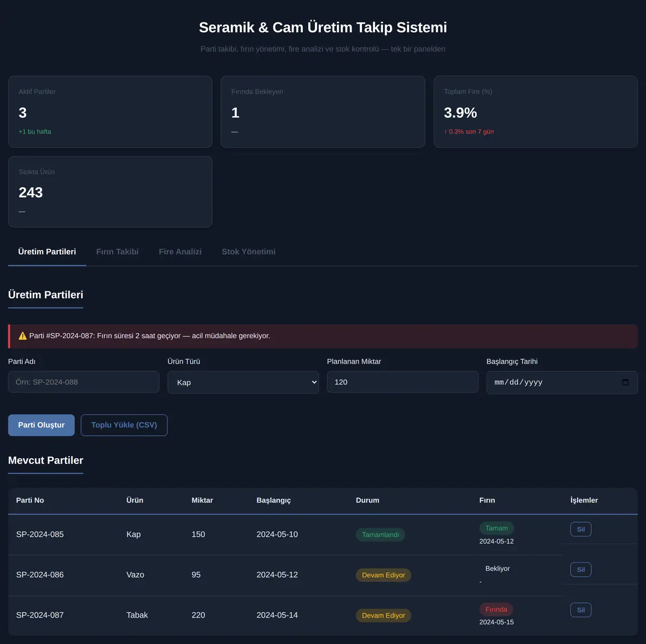The image size is (646, 644).
Task: Click the Miktar column header
Action: pyautogui.click(x=202, y=500)
